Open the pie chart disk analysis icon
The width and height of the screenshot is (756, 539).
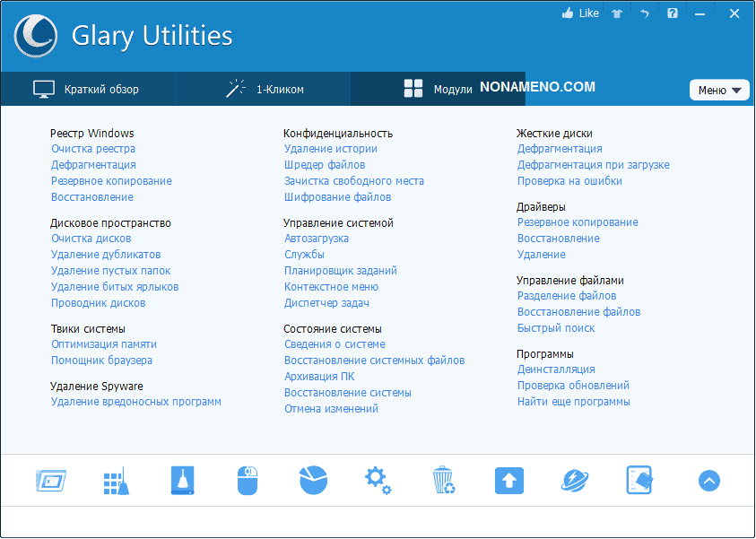313,481
